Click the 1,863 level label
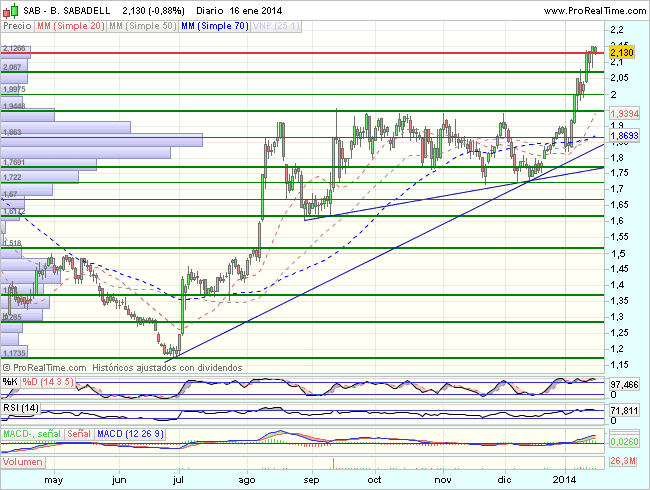The image size is (650, 490). 12,132
